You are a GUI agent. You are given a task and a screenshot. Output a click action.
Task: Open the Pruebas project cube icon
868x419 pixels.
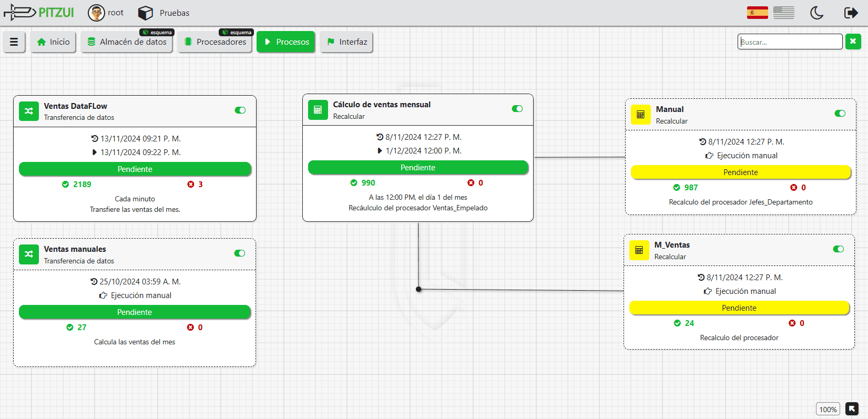click(146, 13)
